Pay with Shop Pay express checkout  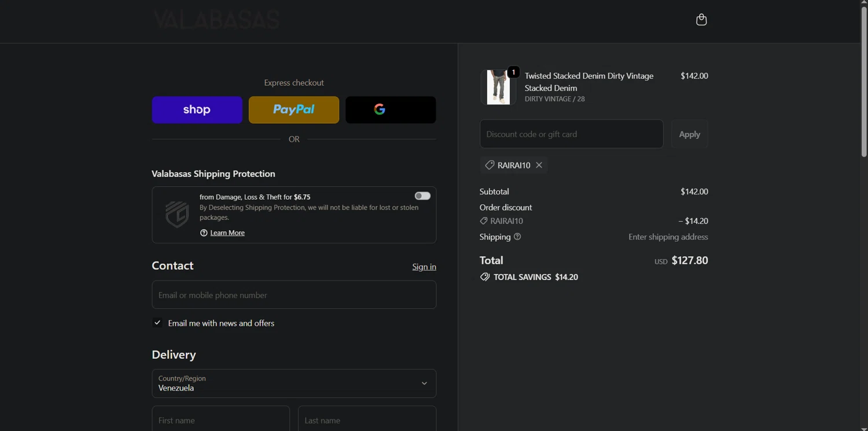tap(197, 110)
